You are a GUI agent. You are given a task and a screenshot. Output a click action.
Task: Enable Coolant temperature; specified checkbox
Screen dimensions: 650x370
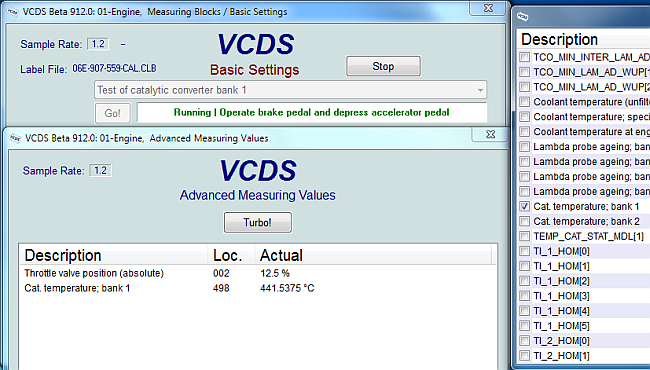coord(525,117)
